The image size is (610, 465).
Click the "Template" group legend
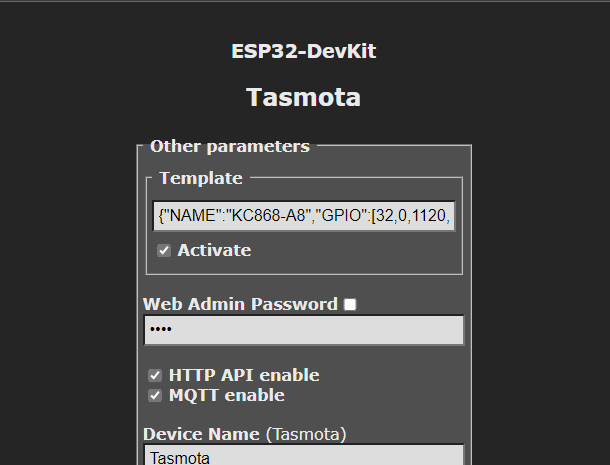pos(200,178)
